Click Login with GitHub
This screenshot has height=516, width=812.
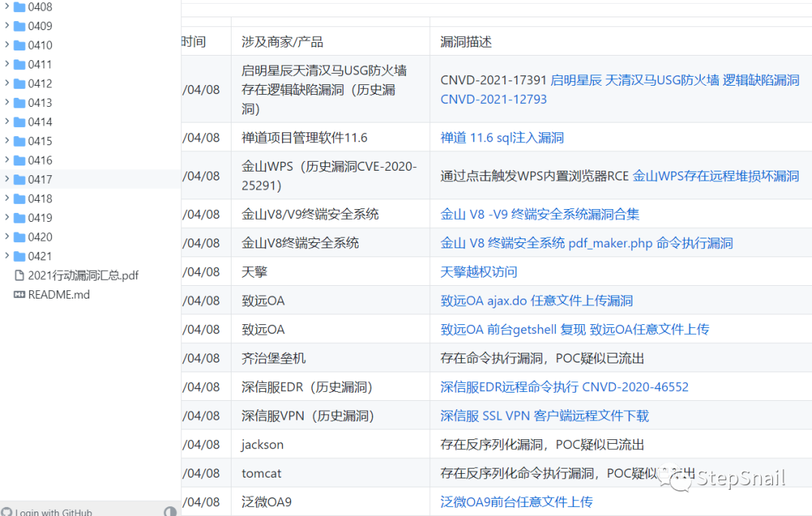click(53, 511)
